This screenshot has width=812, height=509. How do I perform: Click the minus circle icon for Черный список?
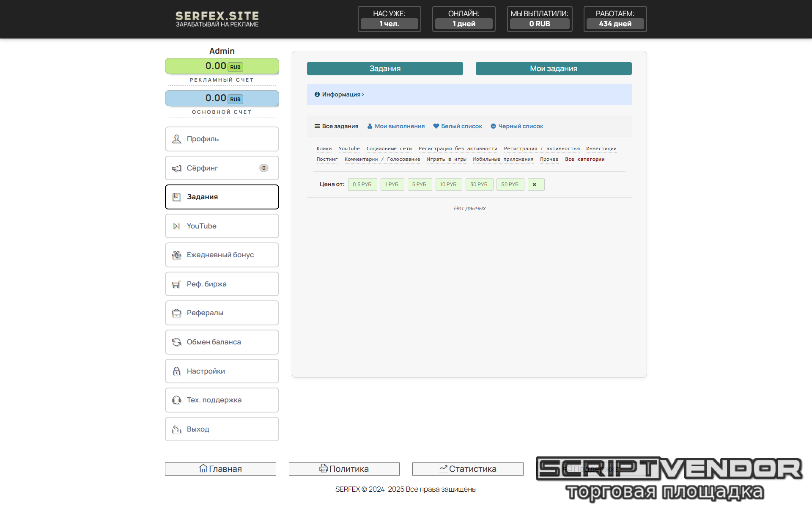click(493, 126)
